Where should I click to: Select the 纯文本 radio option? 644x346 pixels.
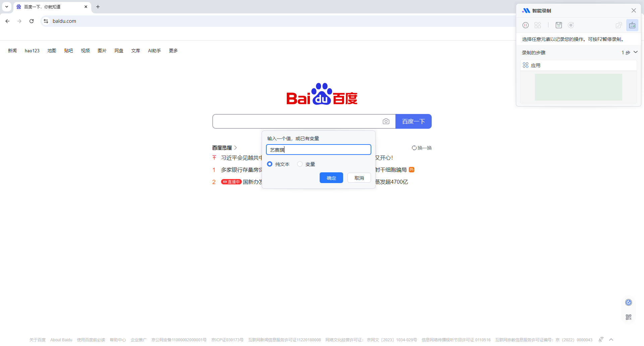(x=270, y=164)
